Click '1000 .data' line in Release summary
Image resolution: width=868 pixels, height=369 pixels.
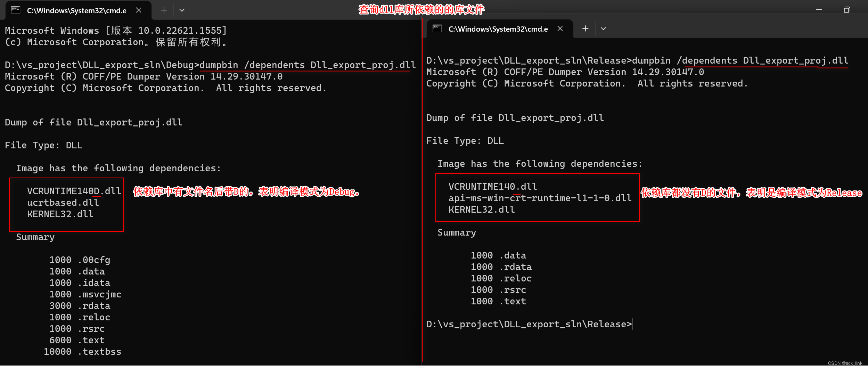498,255
